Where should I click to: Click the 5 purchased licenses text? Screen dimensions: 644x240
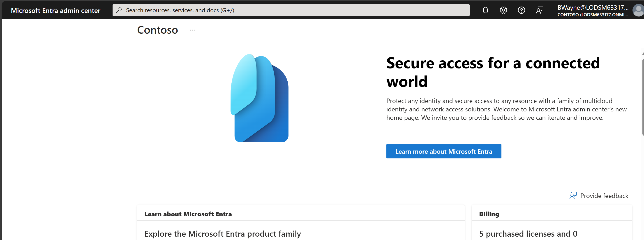pyautogui.click(x=528, y=234)
